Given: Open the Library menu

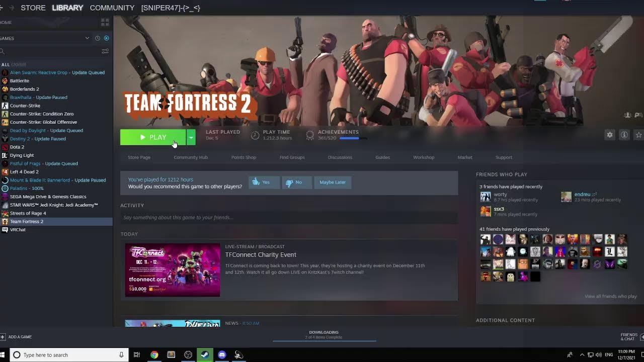Looking at the screenshot, I should tap(67, 8).
